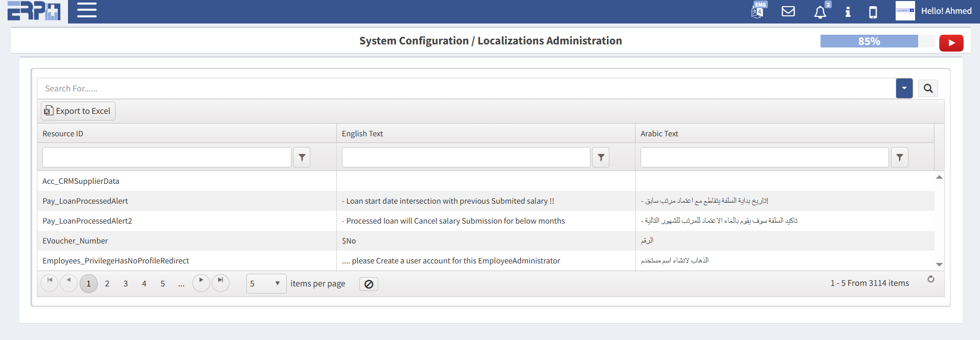Open the Resource ID filter funnel
This screenshot has width=980, height=340.
pos(302,157)
